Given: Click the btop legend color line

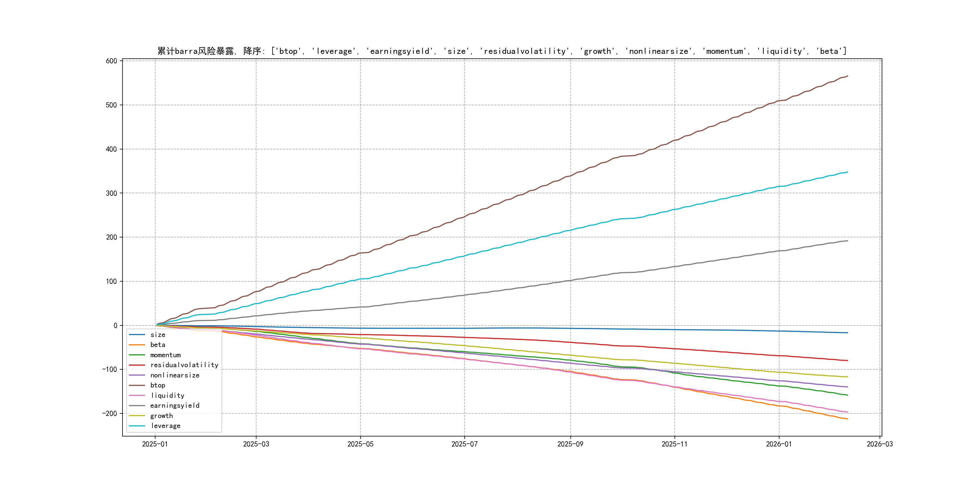Looking at the screenshot, I should coord(137,385).
